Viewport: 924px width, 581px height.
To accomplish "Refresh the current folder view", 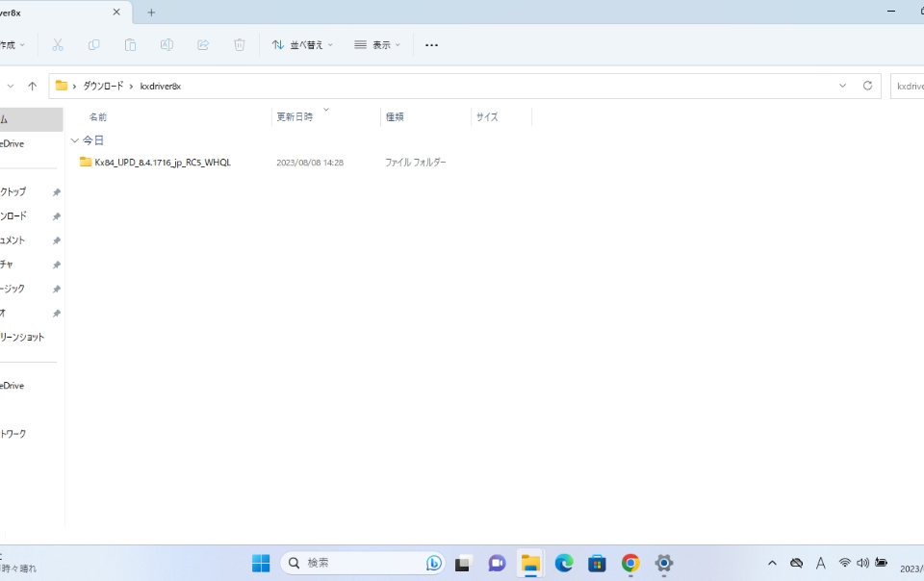I will (867, 86).
